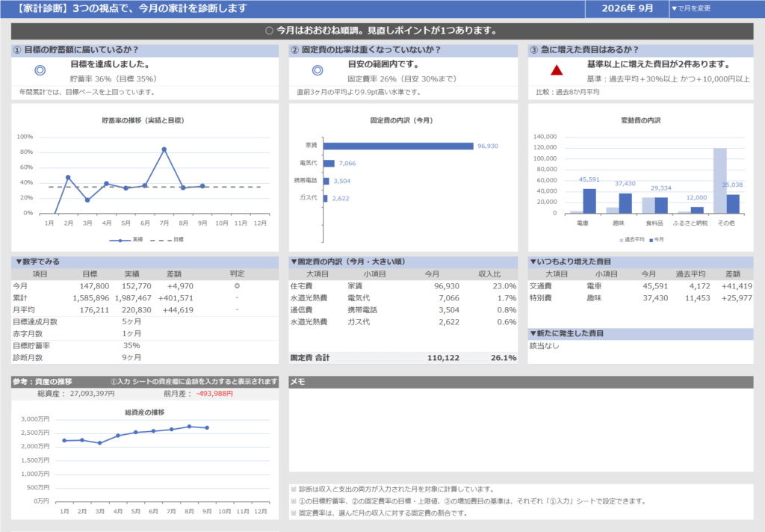Click the 電車 past average 4,172
Image resolution: width=765 pixels, height=532 pixels.
pyautogui.click(x=699, y=286)
